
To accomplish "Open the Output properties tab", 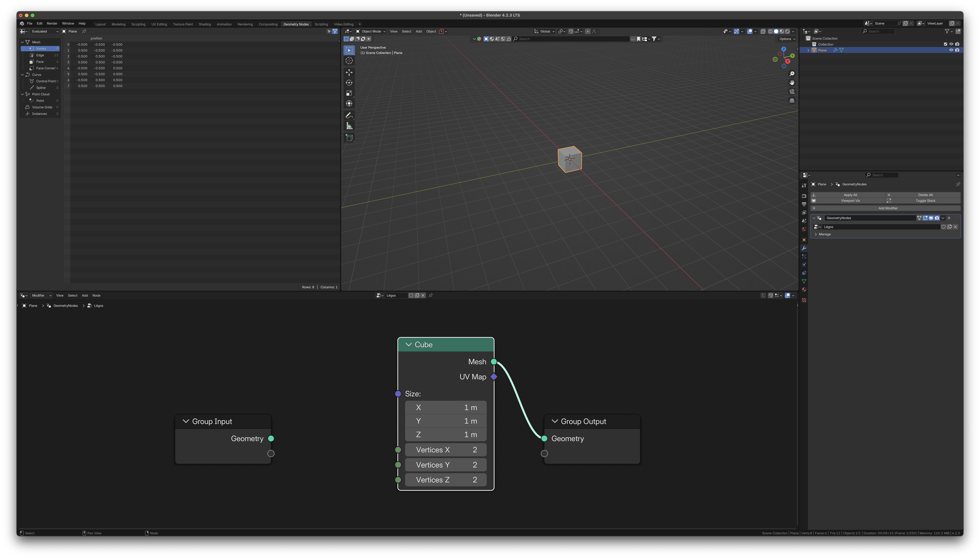I will (x=804, y=204).
